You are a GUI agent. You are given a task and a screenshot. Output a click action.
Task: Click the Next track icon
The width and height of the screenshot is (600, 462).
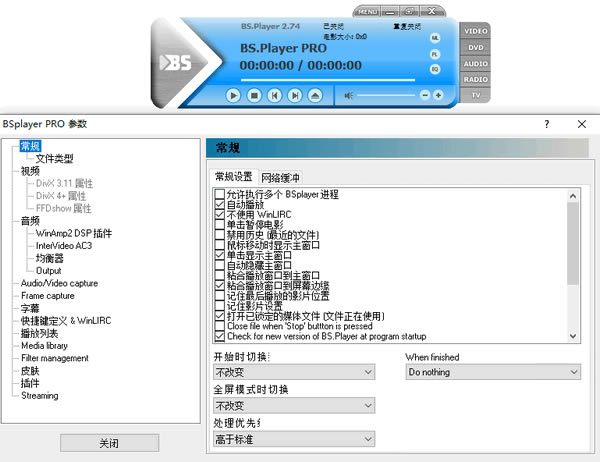294,95
